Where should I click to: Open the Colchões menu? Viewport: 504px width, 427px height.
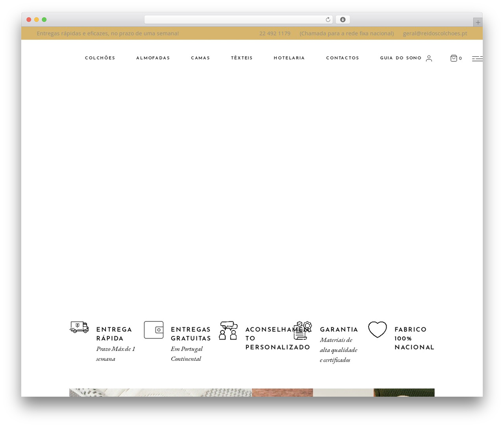tap(100, 58)
